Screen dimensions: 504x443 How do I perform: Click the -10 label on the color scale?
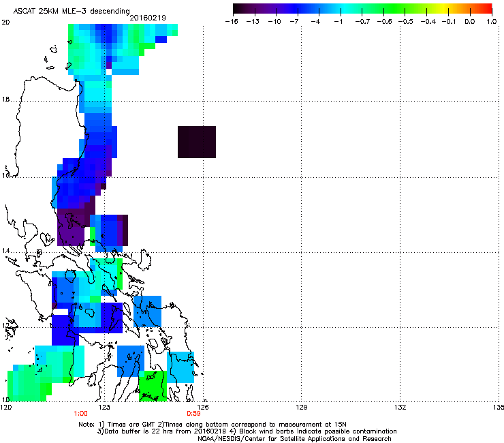274,22
